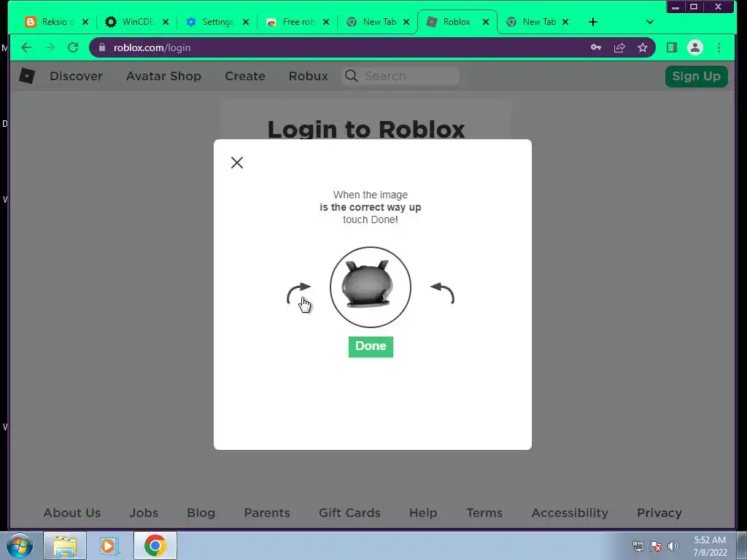The image size is (747, 560).
Task: Open the Gift Cards footer link
Action: (x=349, y=513)
